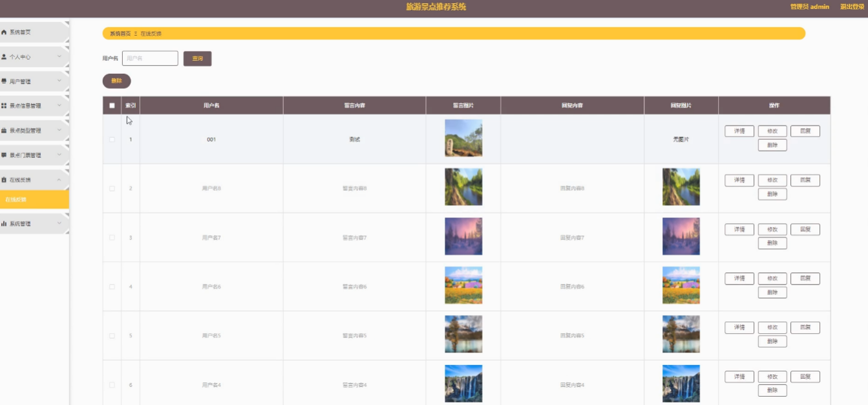Expand the 用户管理 chevron
868x405 pixels.
point(59,82)
